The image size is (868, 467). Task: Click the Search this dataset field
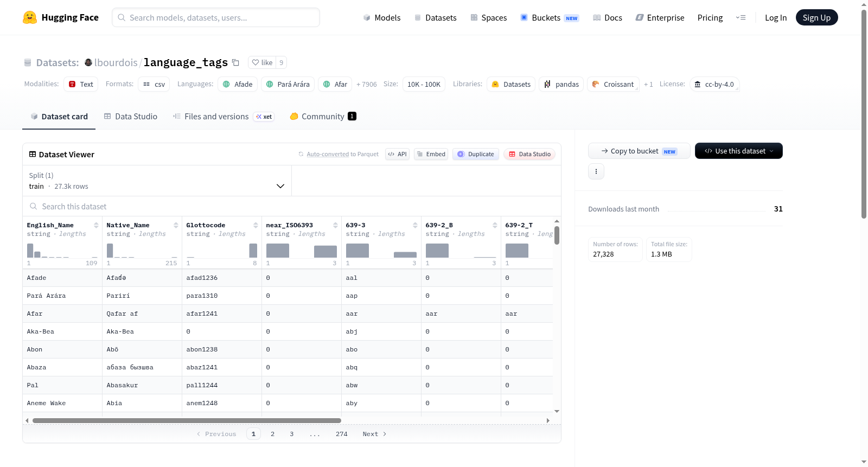pos(292,207)
